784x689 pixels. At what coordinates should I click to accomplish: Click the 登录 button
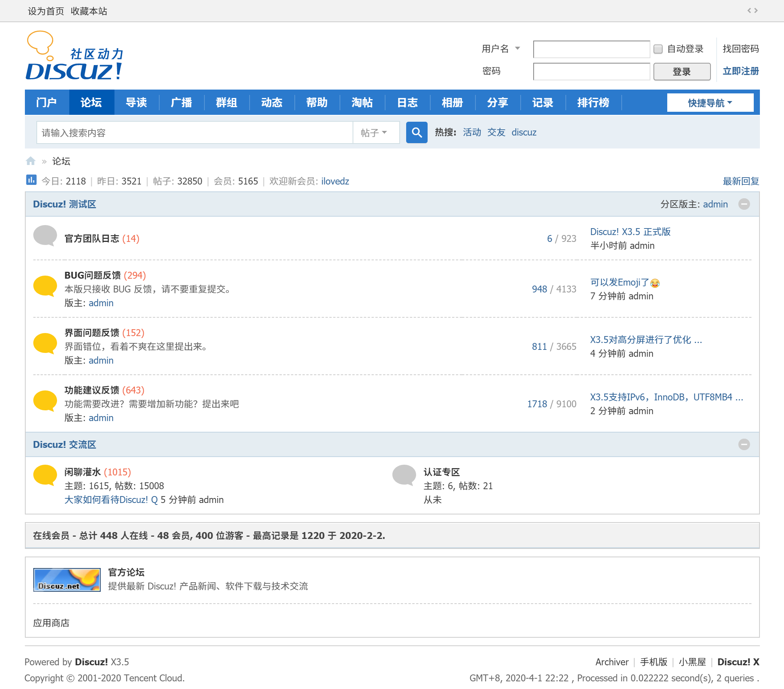[x=681, y=72]
